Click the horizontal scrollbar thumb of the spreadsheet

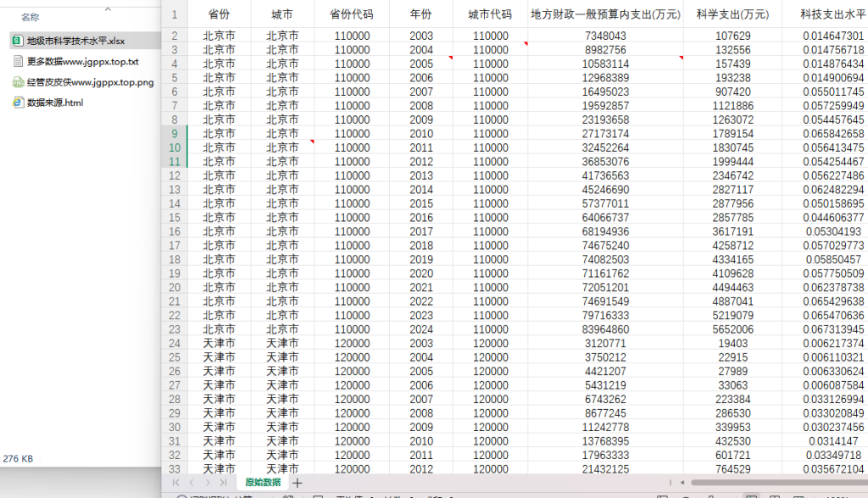[x=780, y=483]
